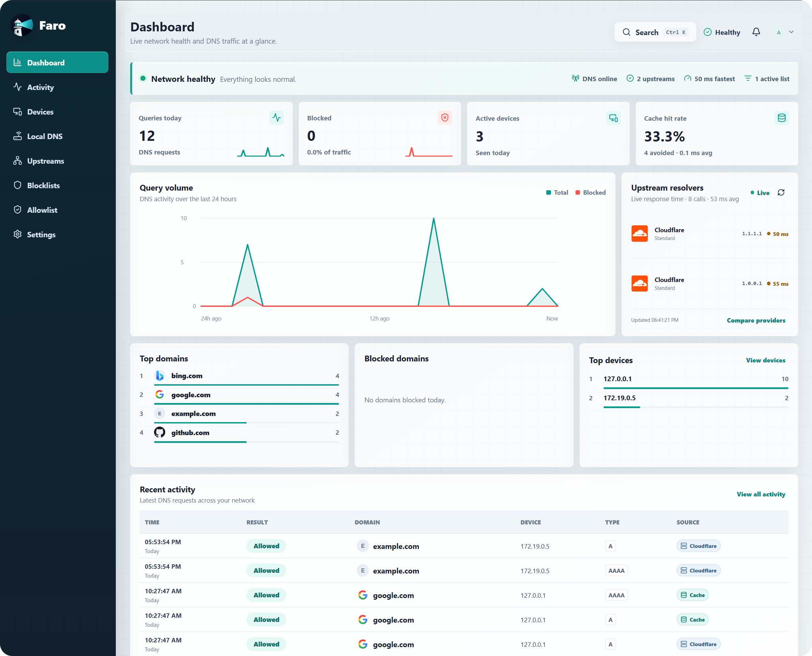
Task: Open the user account dropdown chevron
Action: click(791, 32)
